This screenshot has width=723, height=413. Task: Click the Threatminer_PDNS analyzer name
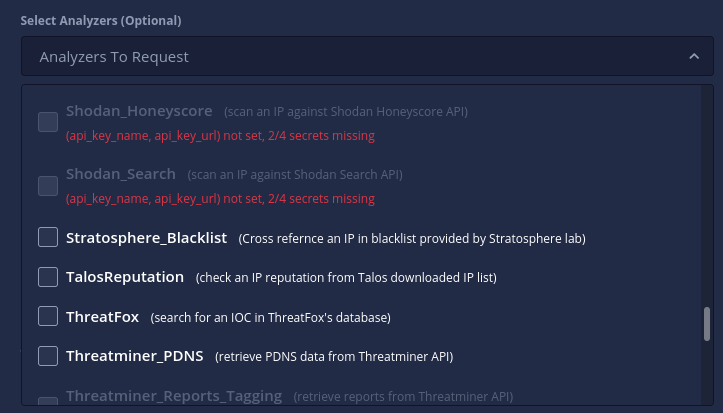(x=135, y=356)
